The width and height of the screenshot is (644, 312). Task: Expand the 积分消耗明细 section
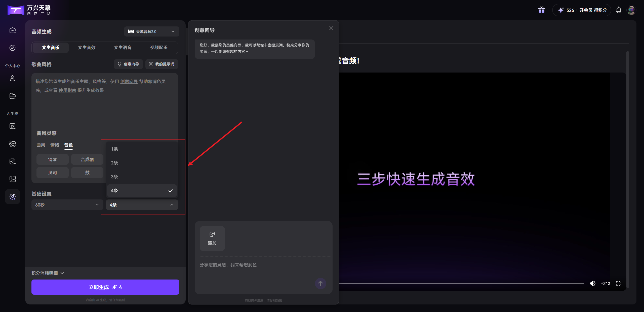[x=48, y=273]
